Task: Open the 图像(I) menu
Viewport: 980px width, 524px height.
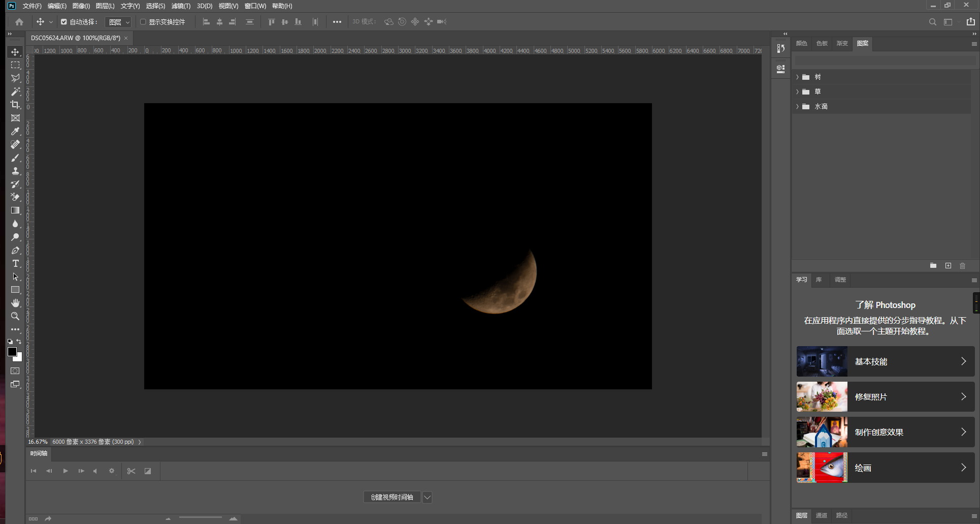Action: (81, 6)
